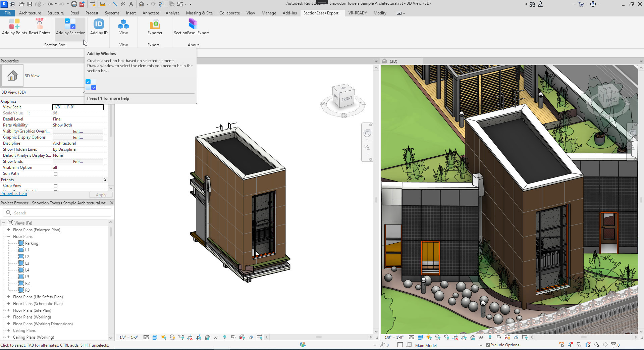Uncheck Exclude Options in status bar
Viewport: 644px width, 350px height.
pos(488,345)
